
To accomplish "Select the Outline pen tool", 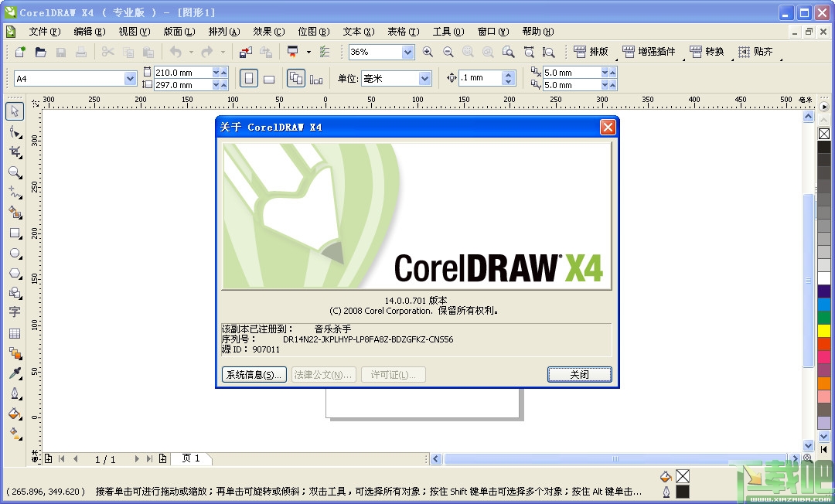I will click(x=15, y=393).
